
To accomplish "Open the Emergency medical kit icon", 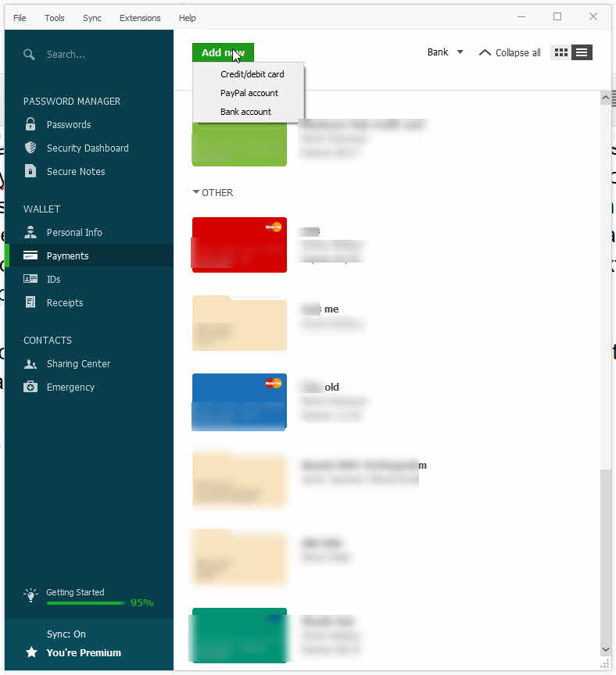I will (30, 387).
